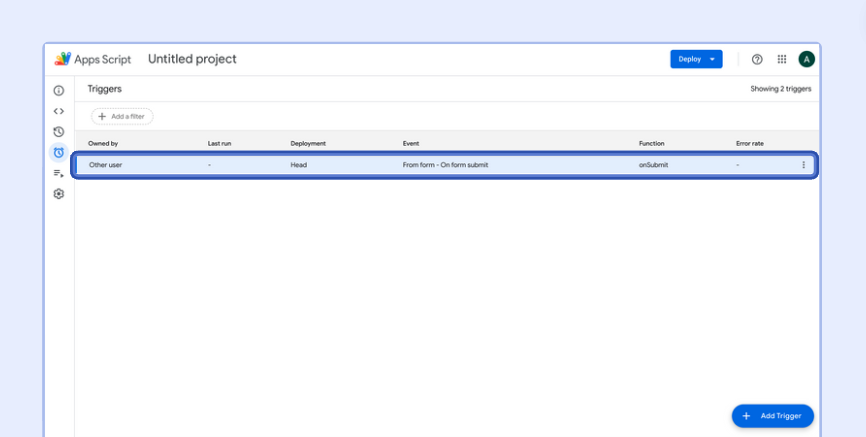The width and height of the screenshot is (866, 437).
Task: Click the Apps Script logo
Action: [93, 59]
